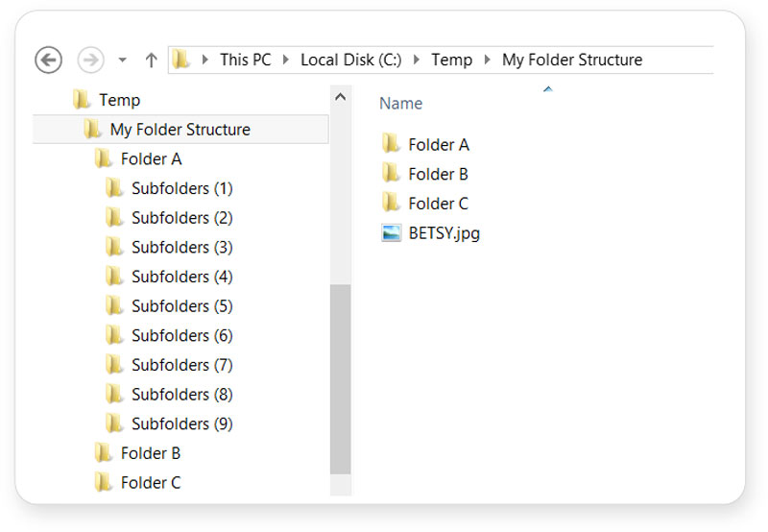Select the Folder C icon in file list
Image resolution: width=768 pixels, height=532 pixels.
pos(391,203)
